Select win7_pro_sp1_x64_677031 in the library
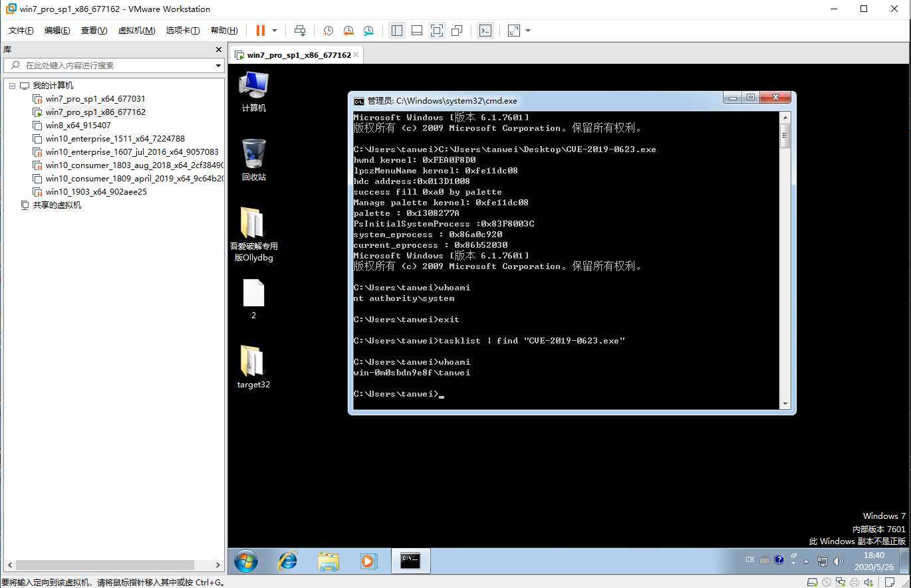911x588 pixels. [95, 99]
